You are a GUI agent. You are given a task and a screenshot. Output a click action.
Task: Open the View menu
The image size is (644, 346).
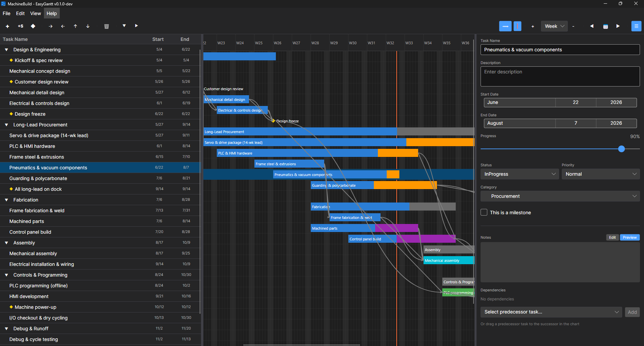(x=35, y=13)
